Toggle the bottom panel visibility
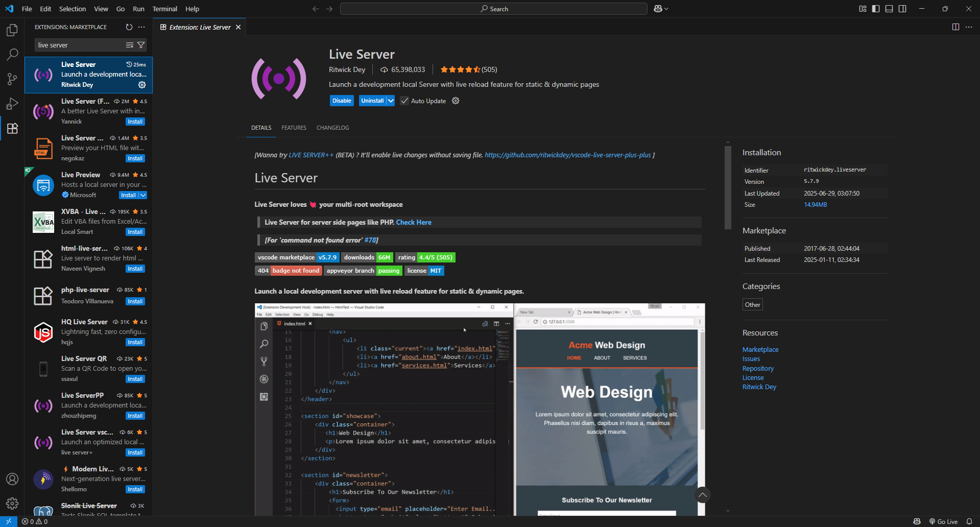The height and width of the screenshot is (527, 980). (889, 9)
